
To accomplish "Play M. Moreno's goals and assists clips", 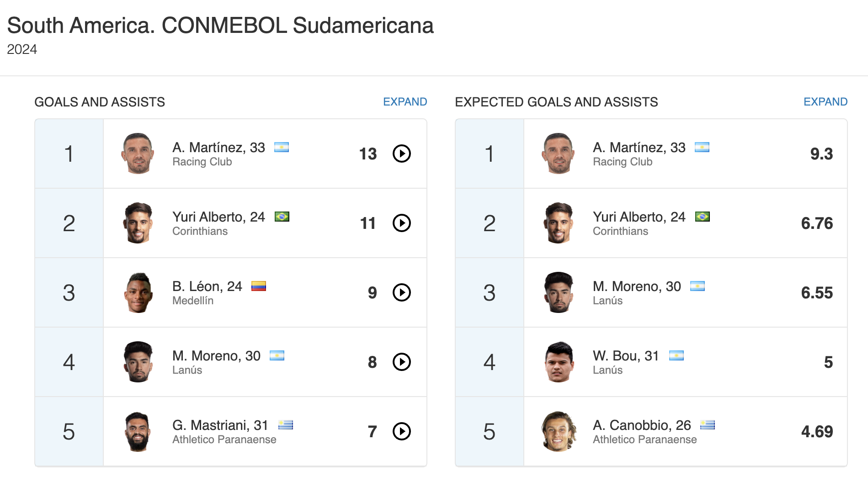I will click(402, 362).
